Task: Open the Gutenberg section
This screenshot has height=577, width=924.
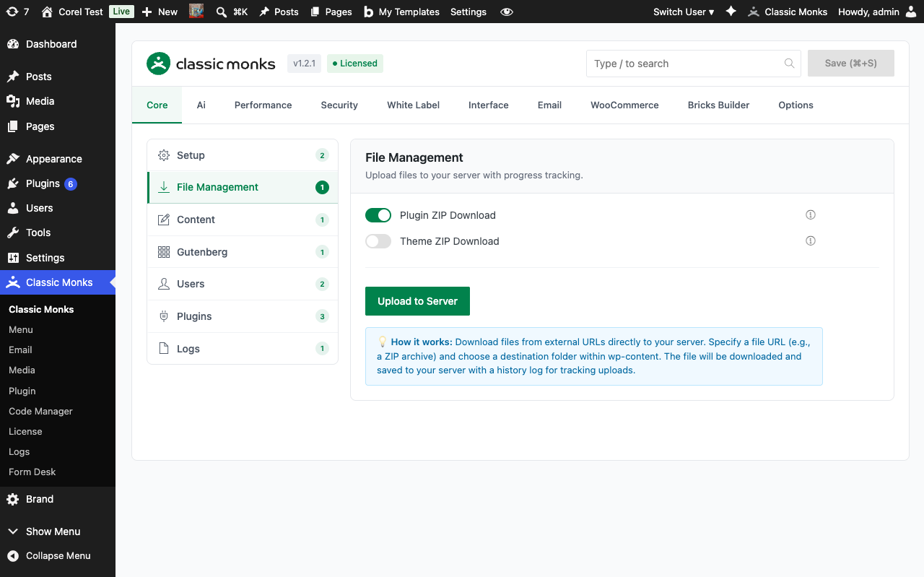Action: coord(243,252)
